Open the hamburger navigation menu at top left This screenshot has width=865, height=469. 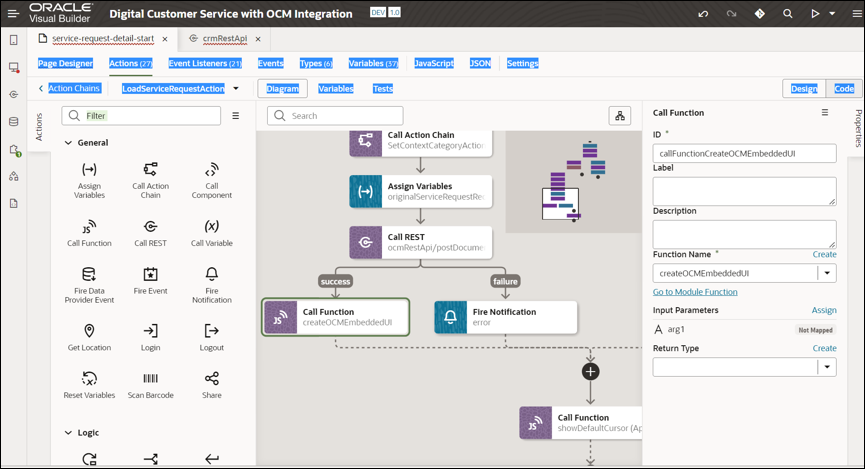pyautogui.click(x=13, y=13)
